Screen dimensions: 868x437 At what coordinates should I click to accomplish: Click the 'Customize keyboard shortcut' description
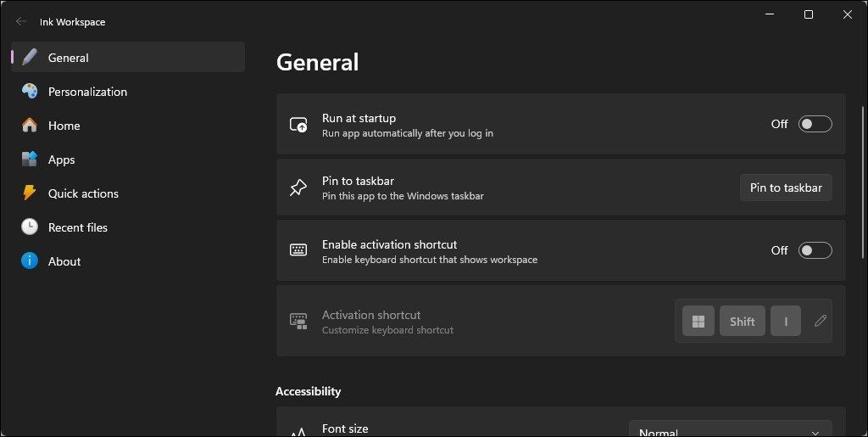[x=387, y=330]
